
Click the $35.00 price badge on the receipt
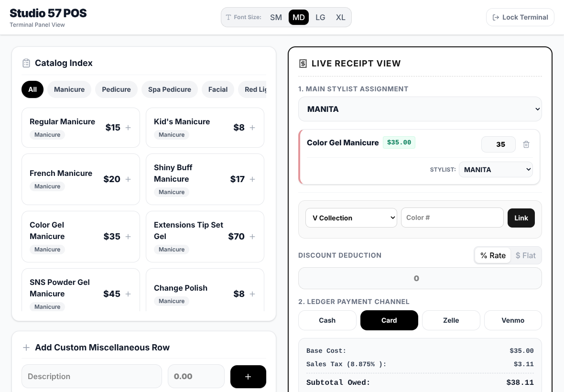[x=399, y=142]
